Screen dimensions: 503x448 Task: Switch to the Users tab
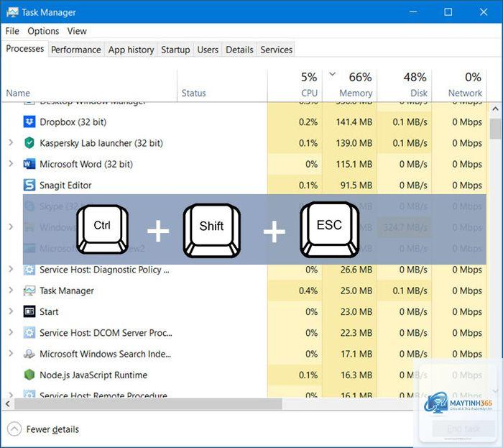pos(208,50)
